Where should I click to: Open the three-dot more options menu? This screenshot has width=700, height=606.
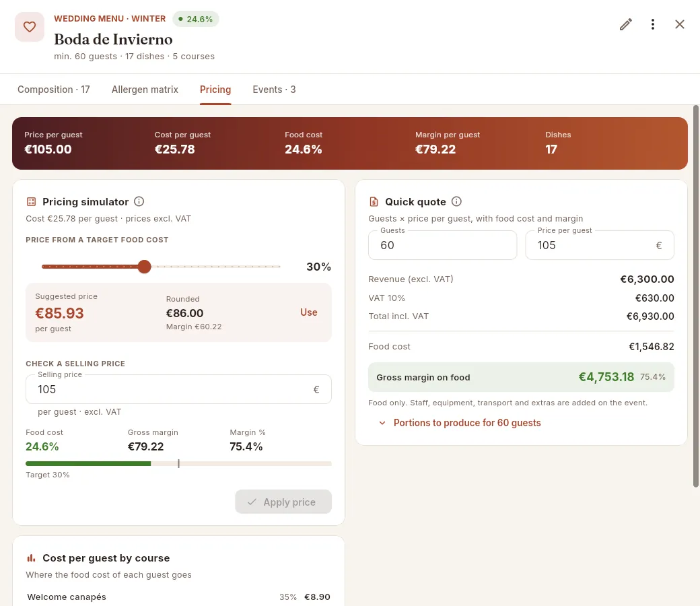[x=653, y=24]
